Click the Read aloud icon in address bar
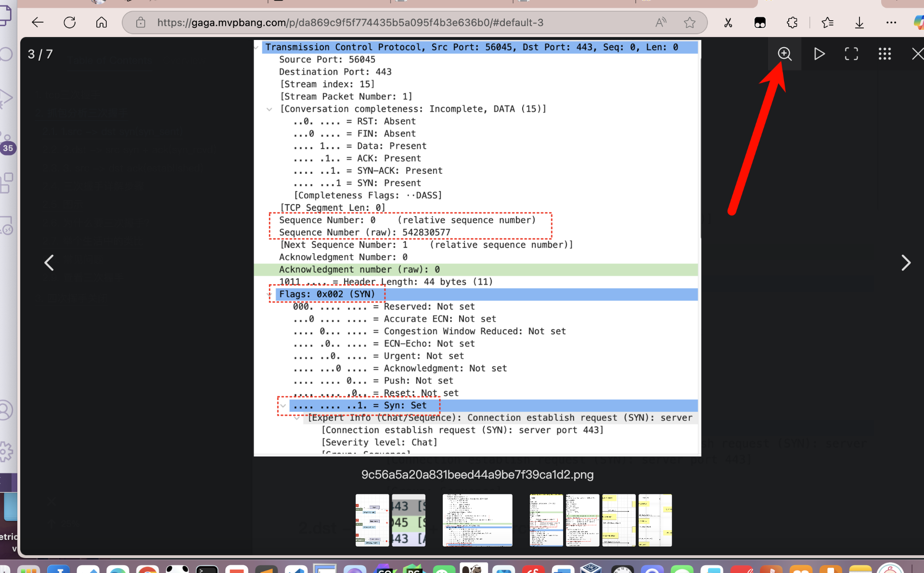This screenshot has width=924, height=573. tap(660, 23)
